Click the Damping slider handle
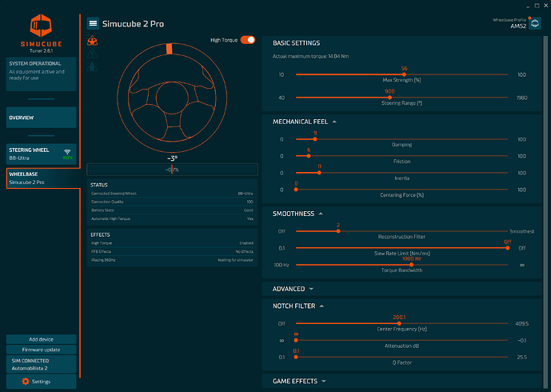The width and height of the screenshot is (551, 392). (x=315, y=139)
